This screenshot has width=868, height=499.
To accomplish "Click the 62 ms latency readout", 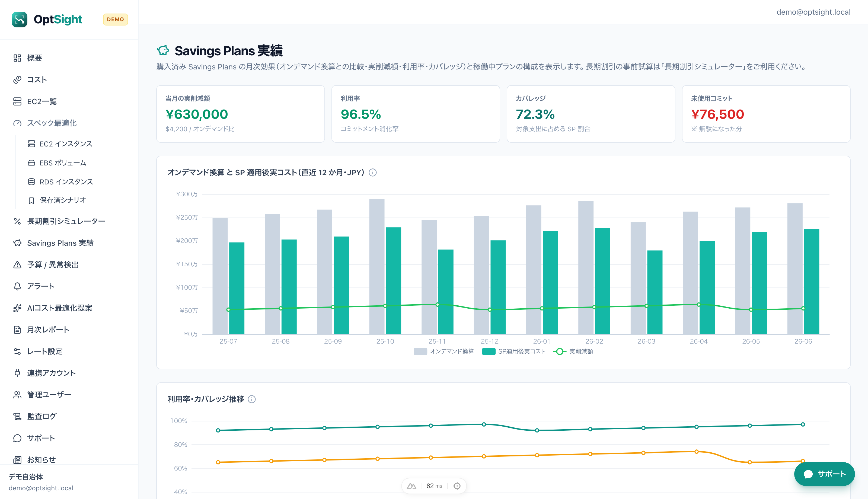I will click(x=434, y=486).
